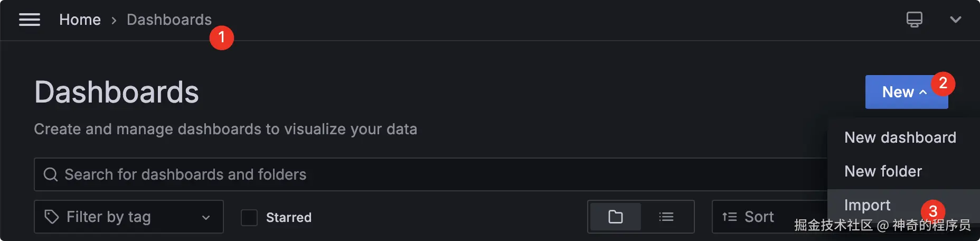This screenshot has height=241, width=980.
Task: Click the sort order icon
Action: click(x=729, y=217)
